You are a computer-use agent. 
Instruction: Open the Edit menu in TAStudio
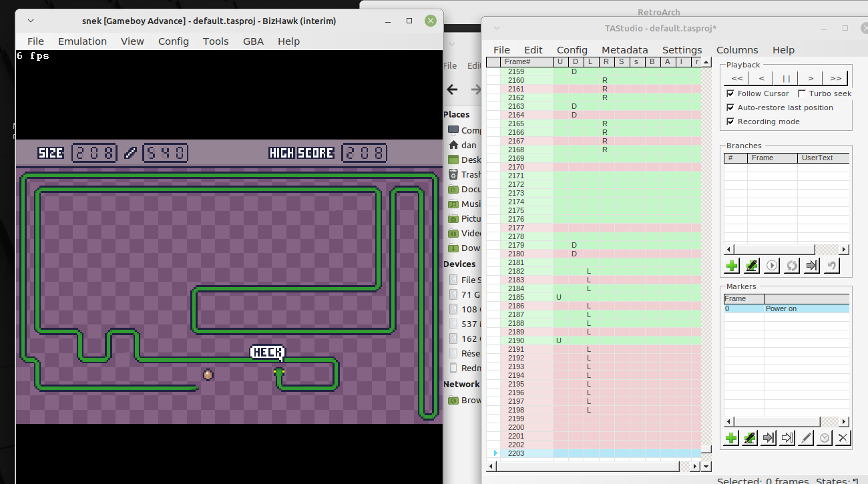pyautogui.click(x=533, y=49)
